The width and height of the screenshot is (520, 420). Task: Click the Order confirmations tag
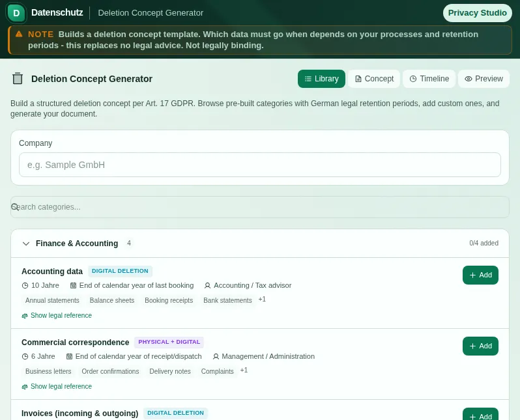click(110, 371)
